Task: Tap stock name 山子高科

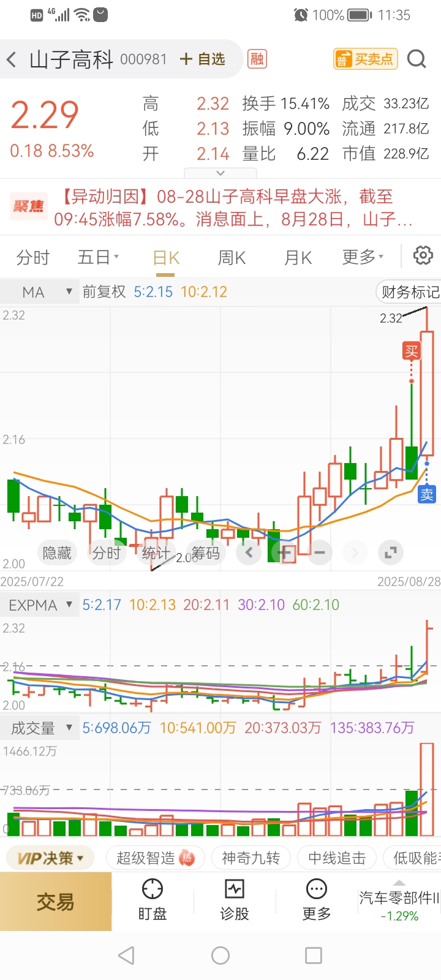Action: point(71,59)
